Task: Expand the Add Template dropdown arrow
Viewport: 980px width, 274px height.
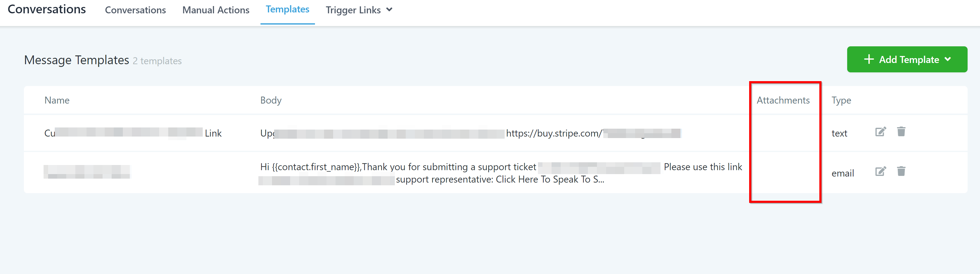Action: click(948, 59)
